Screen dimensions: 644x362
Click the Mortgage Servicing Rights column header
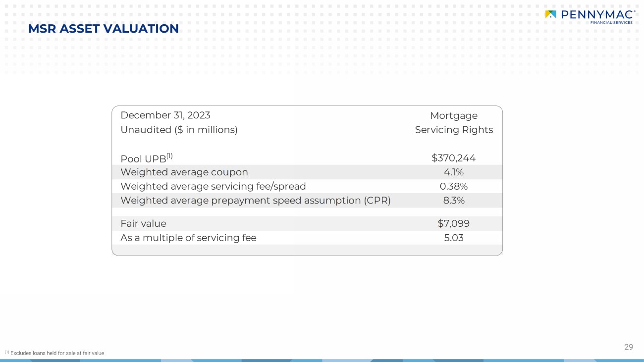[x=454, y=123]
